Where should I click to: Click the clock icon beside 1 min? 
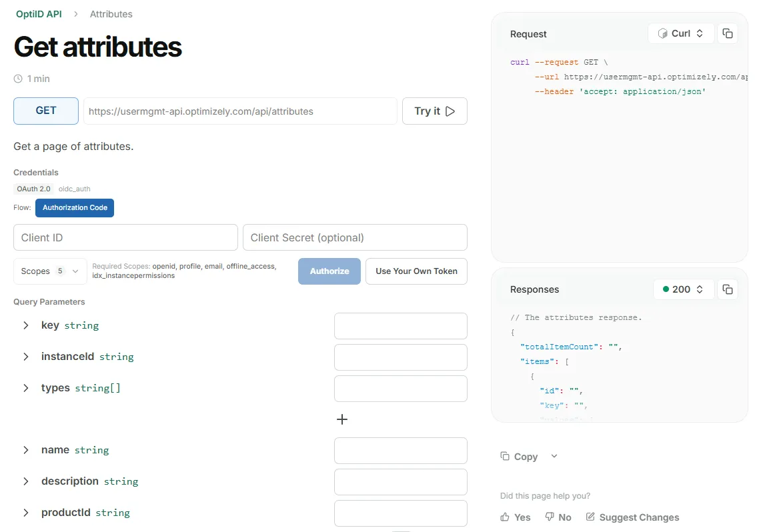click(18, 79)
